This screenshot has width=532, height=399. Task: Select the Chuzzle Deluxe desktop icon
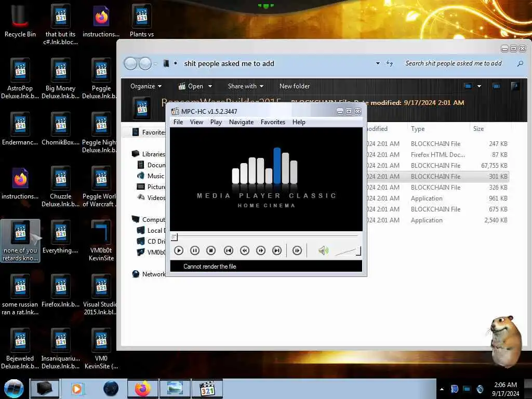coord(60,187)
